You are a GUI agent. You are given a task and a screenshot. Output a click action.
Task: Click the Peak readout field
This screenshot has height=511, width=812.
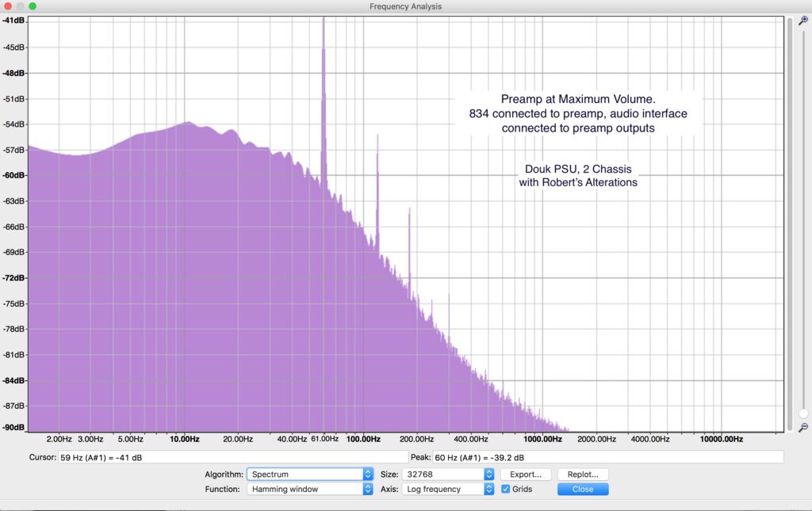(608, 457)
